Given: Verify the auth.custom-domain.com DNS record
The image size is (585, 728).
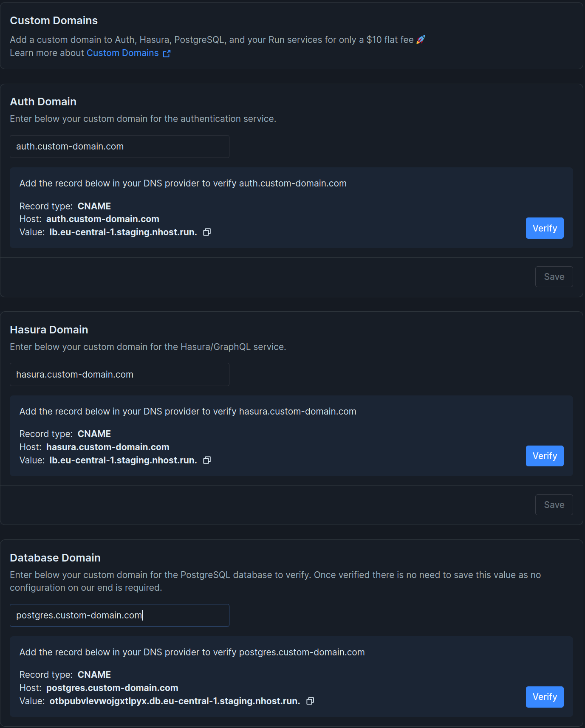Looking at the screenshot, I should (545, 228).
